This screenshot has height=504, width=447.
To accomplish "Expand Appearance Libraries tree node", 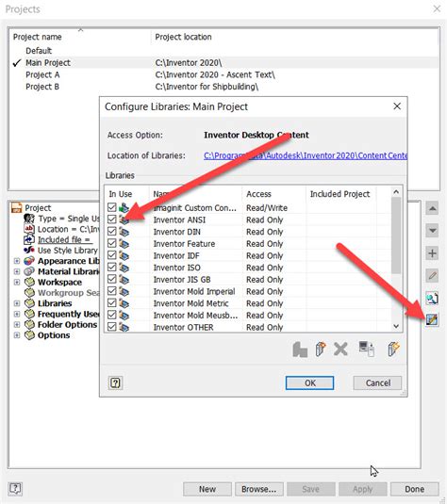I will [x=17, y=261].
